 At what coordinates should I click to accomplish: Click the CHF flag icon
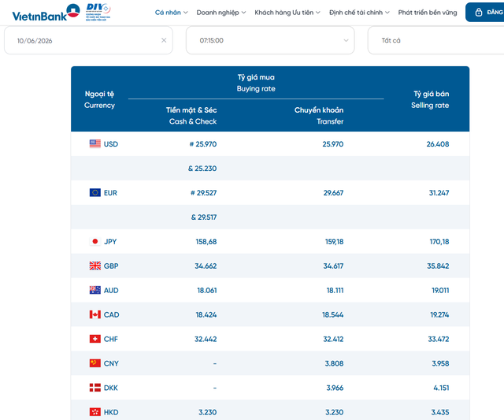[x=94, y=339]
